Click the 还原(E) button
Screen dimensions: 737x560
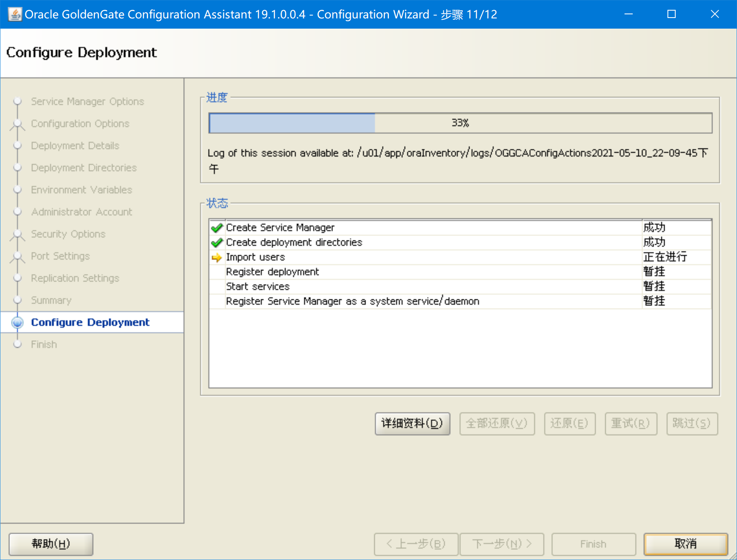point(570,423)
